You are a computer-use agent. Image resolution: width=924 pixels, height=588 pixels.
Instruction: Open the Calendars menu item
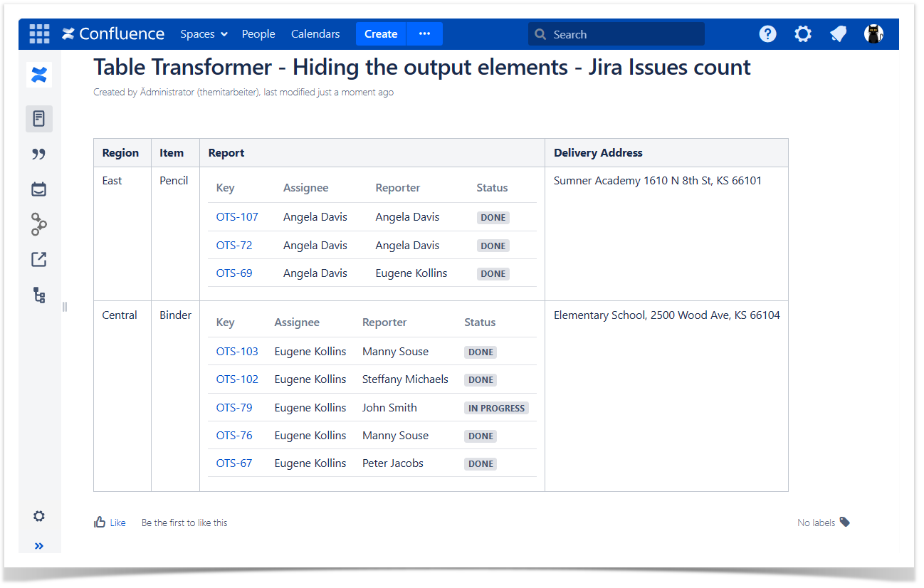[x=315, y=33]
